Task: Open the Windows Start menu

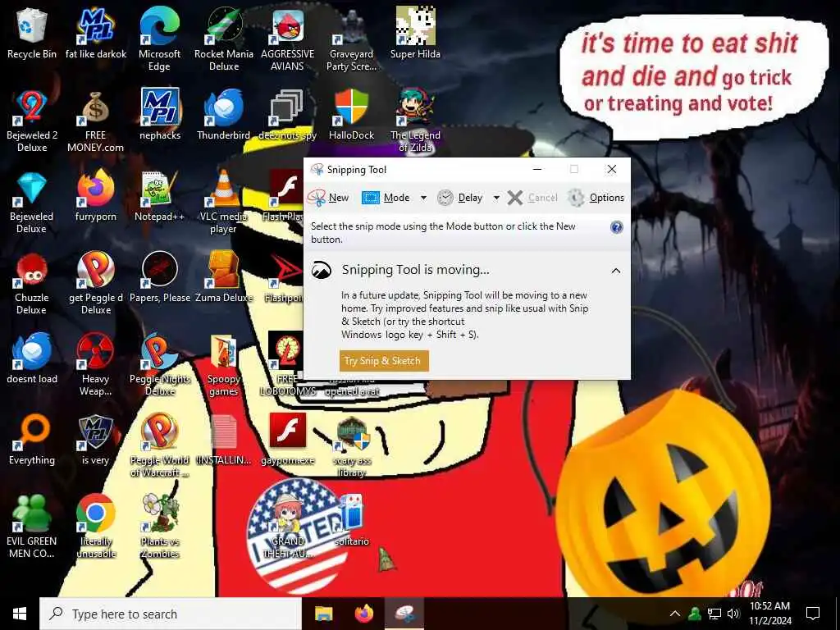Action: (20, 614)
